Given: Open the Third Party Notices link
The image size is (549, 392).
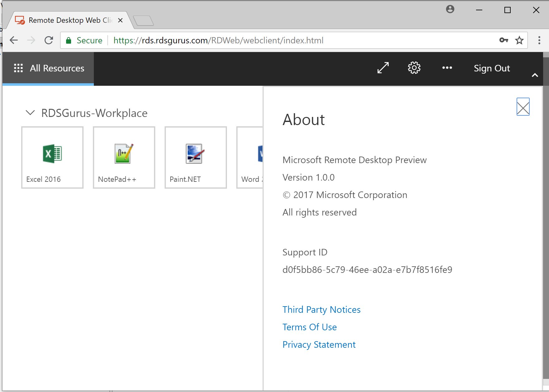Looking at the screenshot, I should (321, 310).
